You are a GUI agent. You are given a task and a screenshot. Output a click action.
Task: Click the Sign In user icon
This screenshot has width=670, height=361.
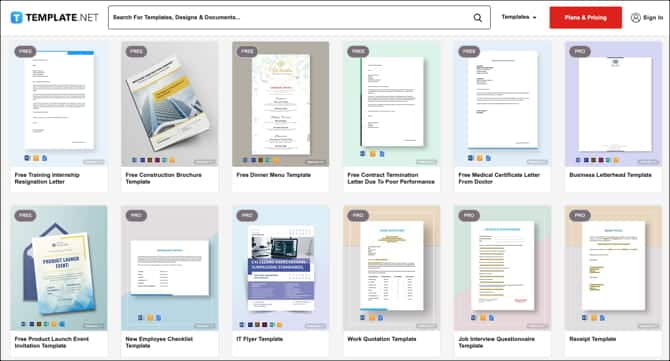pos(635,18)
